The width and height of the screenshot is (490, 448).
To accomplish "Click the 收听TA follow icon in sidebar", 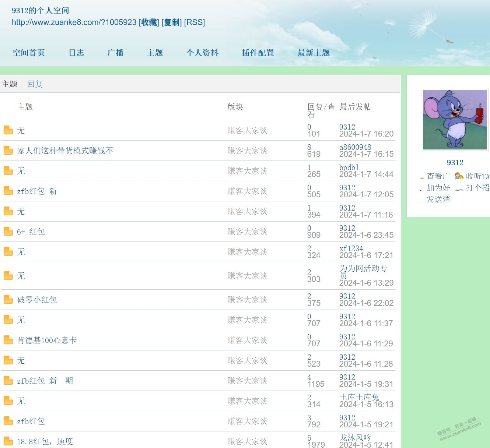I will pyautogui.click(x=459, y=176).
